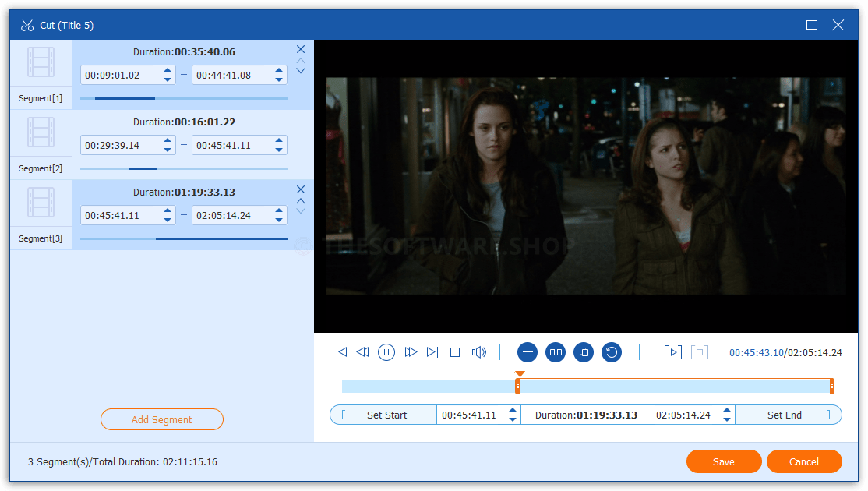Move Segment[3] up with its arrow
The height and width of the screenshot is (491, 868).
tap(301, 201)
